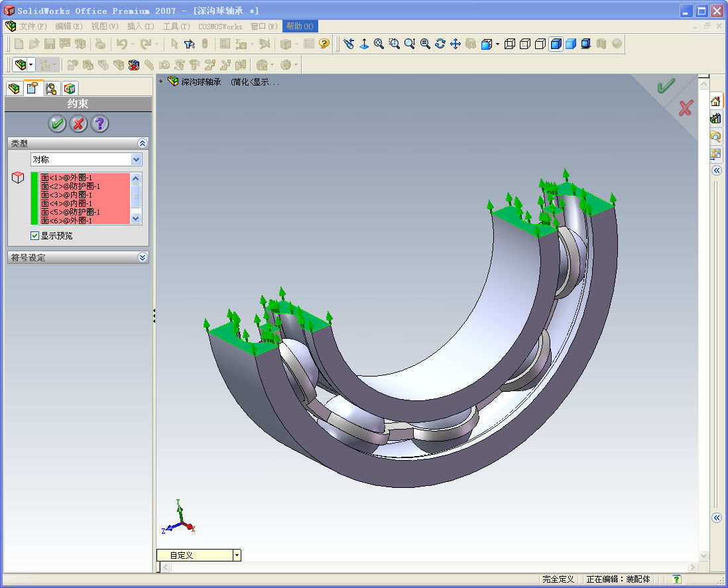Viewport: 728px width, 588px height.
Task: Switch to the ConfigurationManager tab
Action: 51,88
